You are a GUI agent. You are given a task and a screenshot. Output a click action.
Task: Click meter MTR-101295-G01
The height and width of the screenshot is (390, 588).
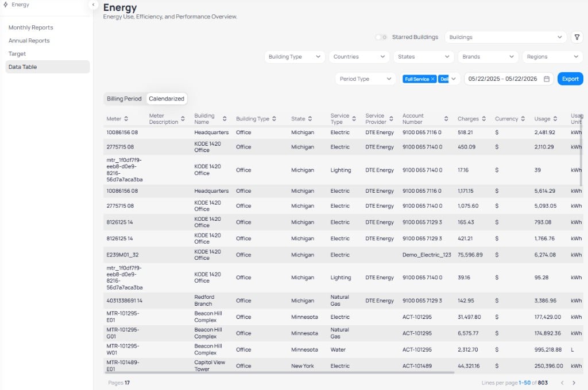click(123, 333)
